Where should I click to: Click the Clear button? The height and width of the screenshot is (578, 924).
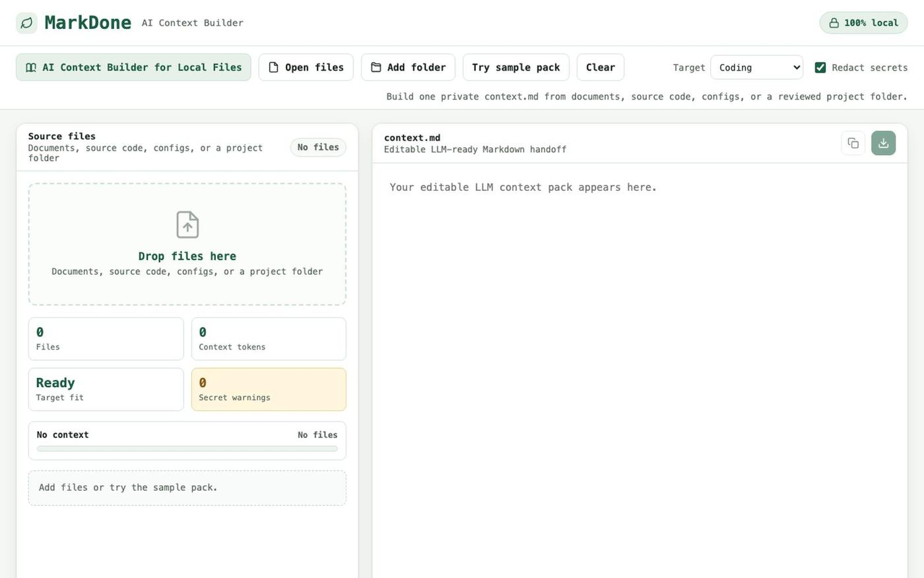pyautogui.click(x=600, y=67)
